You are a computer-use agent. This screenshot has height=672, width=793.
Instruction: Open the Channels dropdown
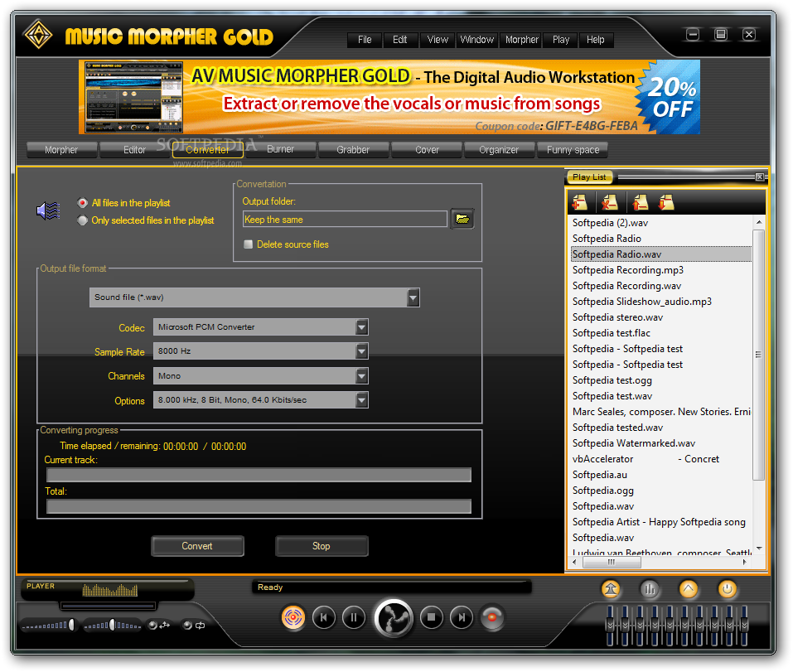[x=361, y=375]
